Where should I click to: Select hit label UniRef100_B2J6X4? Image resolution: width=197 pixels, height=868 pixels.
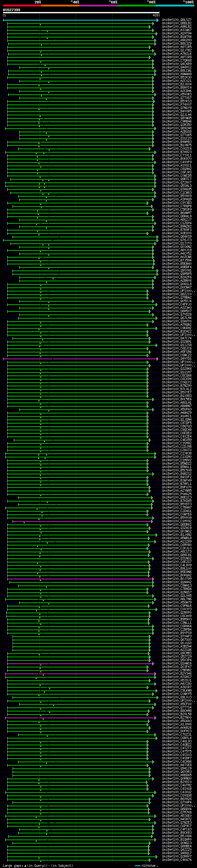[x=177, y=84]
